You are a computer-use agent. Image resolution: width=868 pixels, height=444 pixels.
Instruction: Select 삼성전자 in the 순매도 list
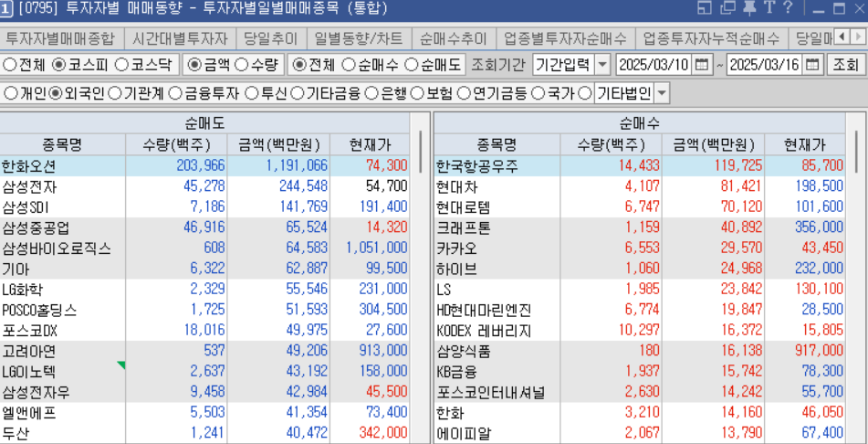(x=204, y=186)
